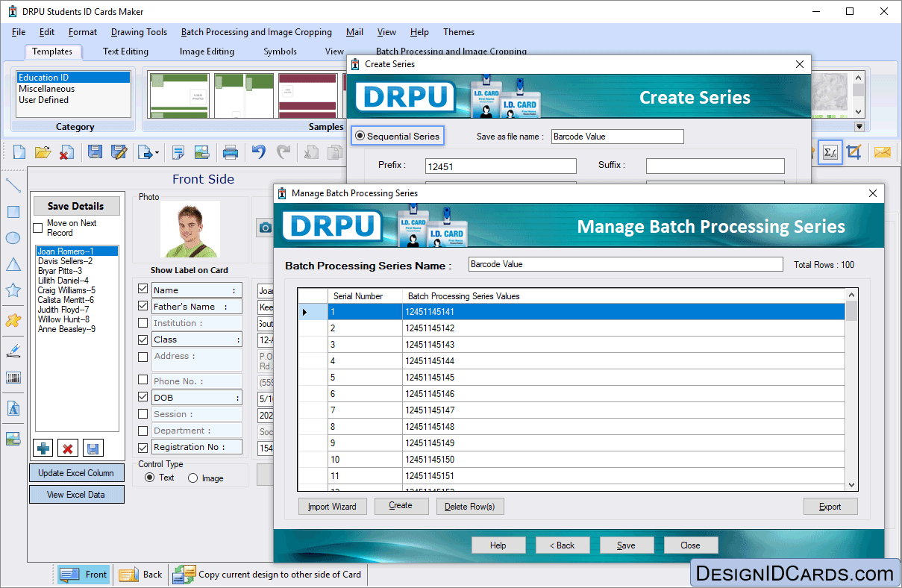The image size is (902, 588).
Task: Open the Mail menu
Action: [x=354, y=32]
